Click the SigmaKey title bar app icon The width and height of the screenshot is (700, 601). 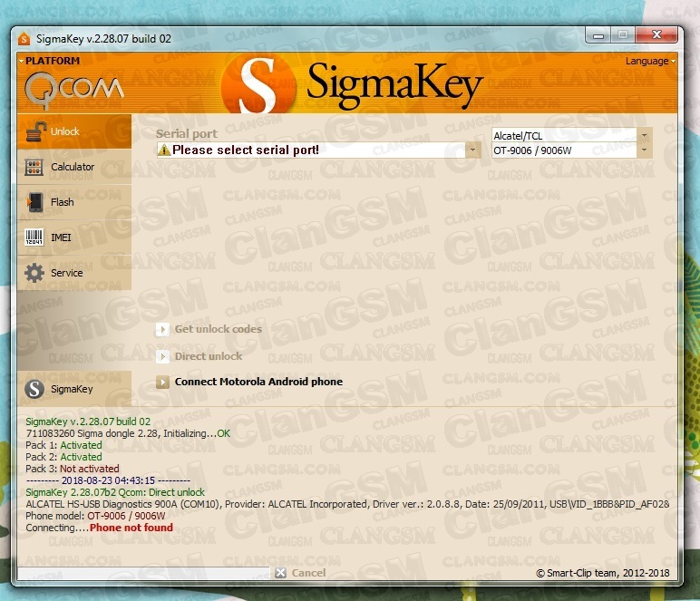[x=24, y=39]
